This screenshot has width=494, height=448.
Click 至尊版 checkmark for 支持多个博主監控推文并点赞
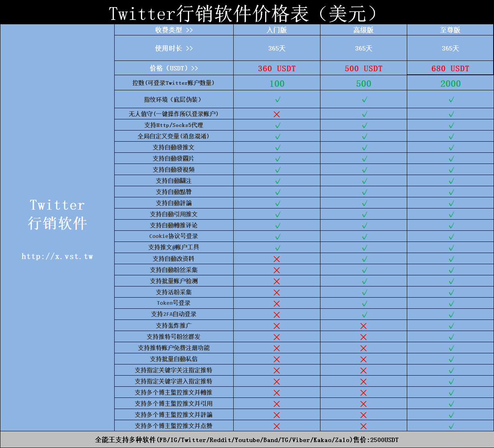coord(451,426)
